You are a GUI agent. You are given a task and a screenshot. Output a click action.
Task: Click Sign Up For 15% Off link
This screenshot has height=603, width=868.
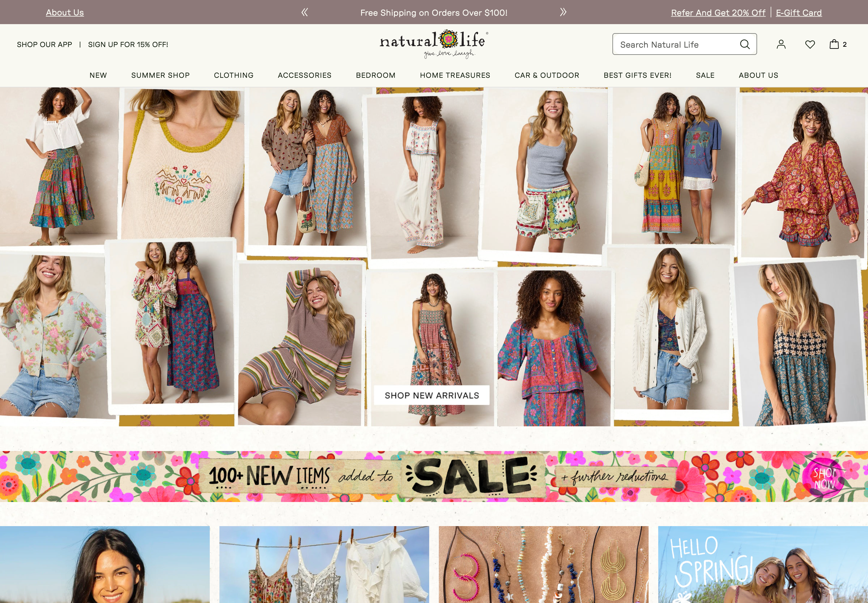click(128, 45)
